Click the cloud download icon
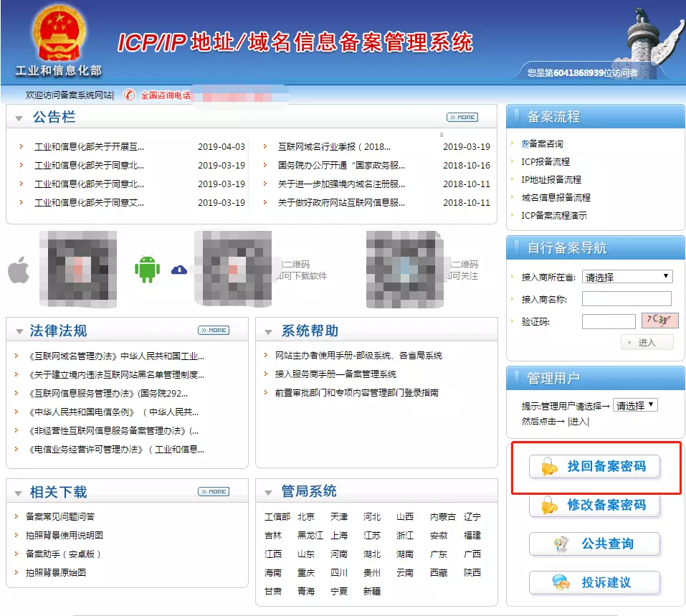 pos(179,270)
